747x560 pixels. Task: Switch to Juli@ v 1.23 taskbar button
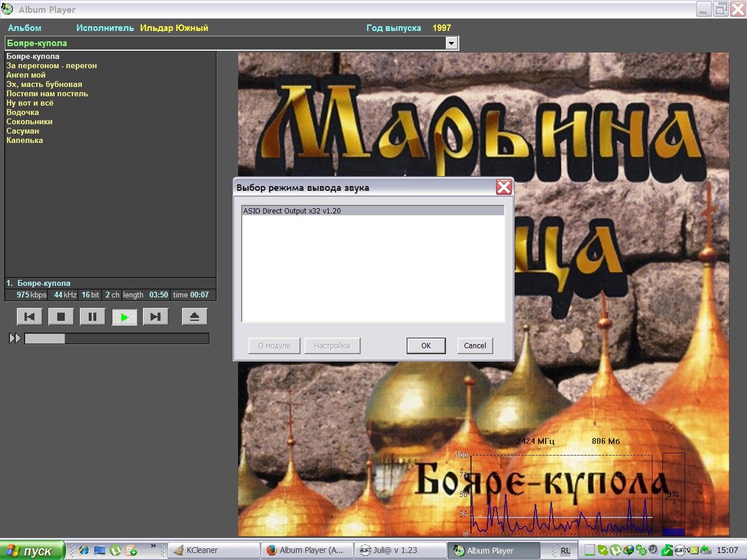(400, 550)
